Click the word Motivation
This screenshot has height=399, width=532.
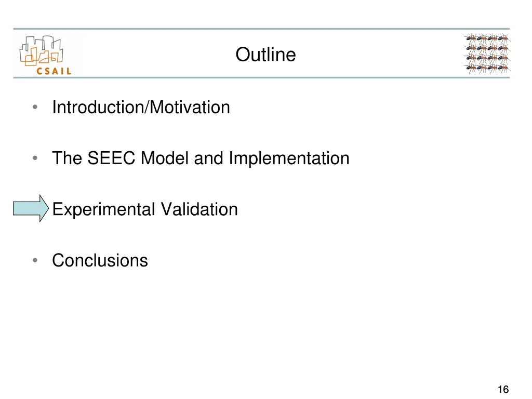[x=190, y=107]
